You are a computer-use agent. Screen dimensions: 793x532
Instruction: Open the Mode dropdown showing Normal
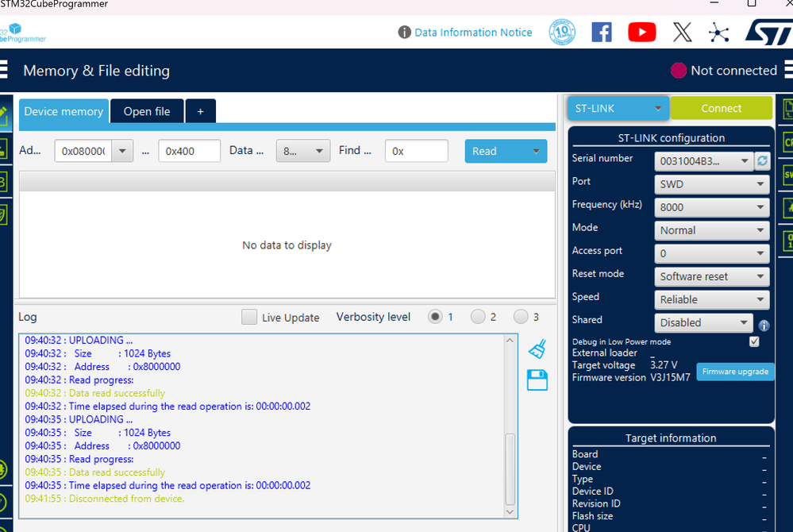(711, 230)
